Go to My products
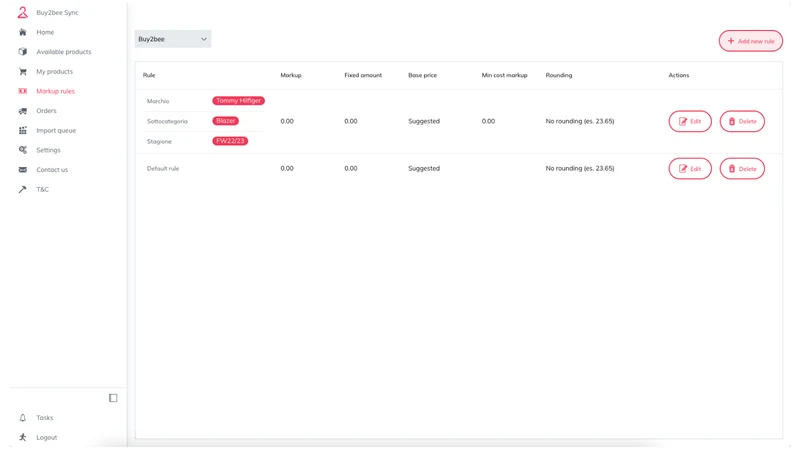This screenshot has width=800, height=450. 54,71
